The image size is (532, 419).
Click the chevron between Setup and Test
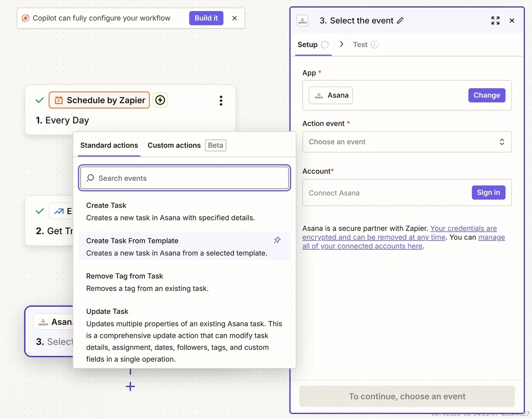coord(341,44)
